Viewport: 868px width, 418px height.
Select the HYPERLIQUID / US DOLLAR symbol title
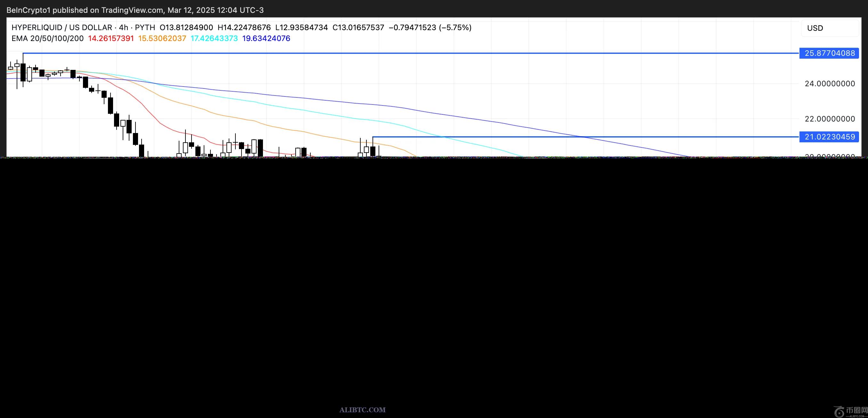tap(62, 28)
